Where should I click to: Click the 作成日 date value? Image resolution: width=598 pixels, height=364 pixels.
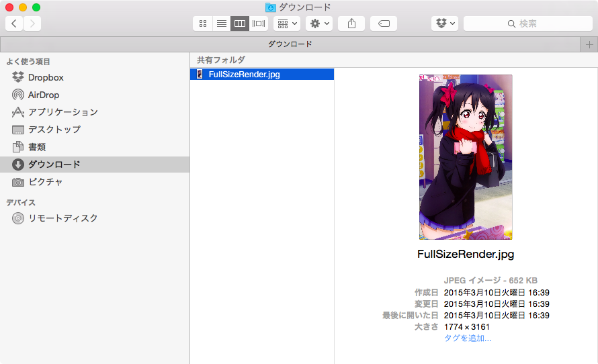pos(497,293)
